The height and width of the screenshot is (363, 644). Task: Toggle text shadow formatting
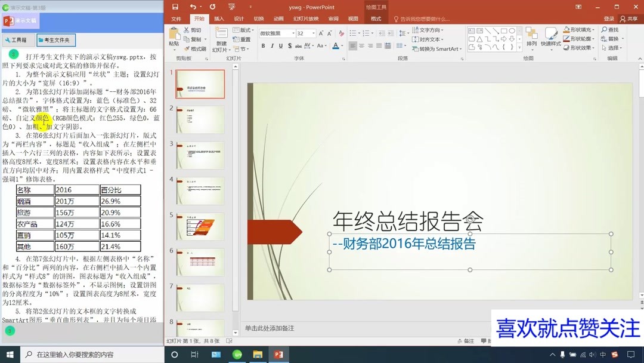coord(290,45)
